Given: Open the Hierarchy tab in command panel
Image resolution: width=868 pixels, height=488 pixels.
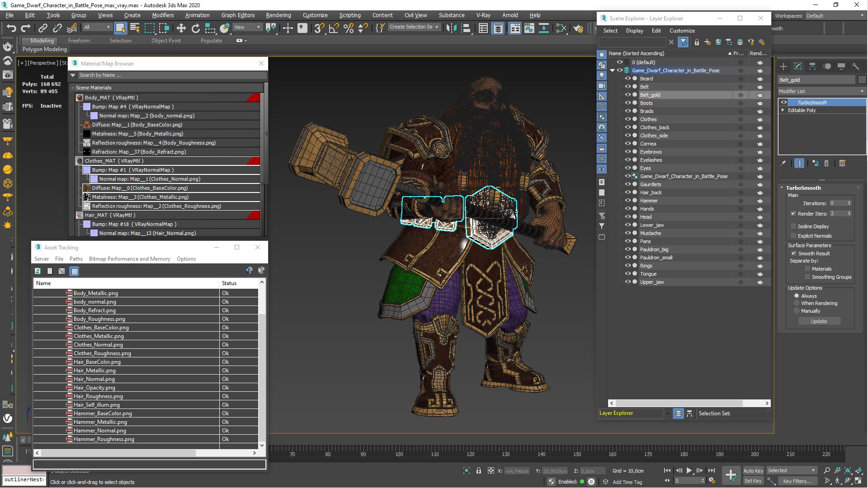Looking at the screenshot, I should [812, 66].
